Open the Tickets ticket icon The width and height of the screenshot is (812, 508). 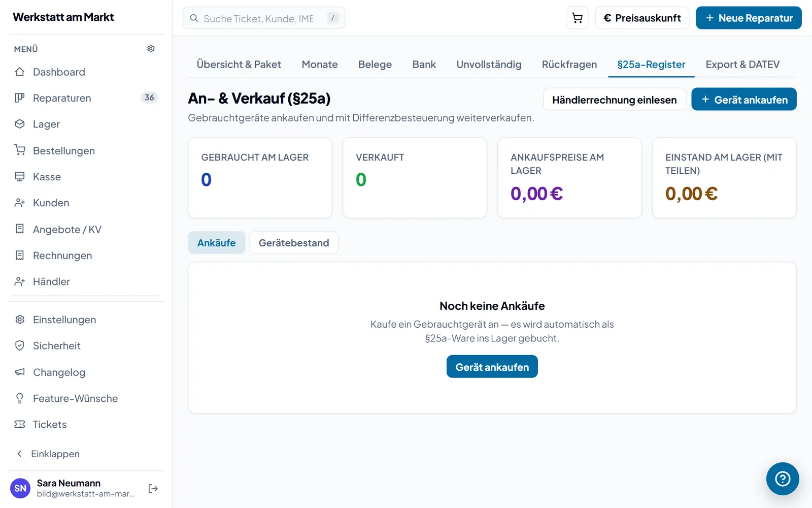click(20, 424)
